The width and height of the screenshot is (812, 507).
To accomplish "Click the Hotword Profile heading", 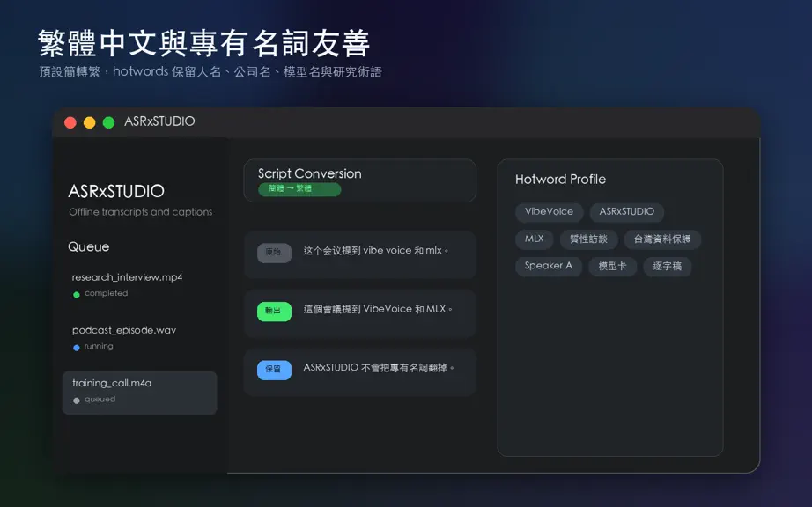I will pyautogui.click(x=560, y=180).
